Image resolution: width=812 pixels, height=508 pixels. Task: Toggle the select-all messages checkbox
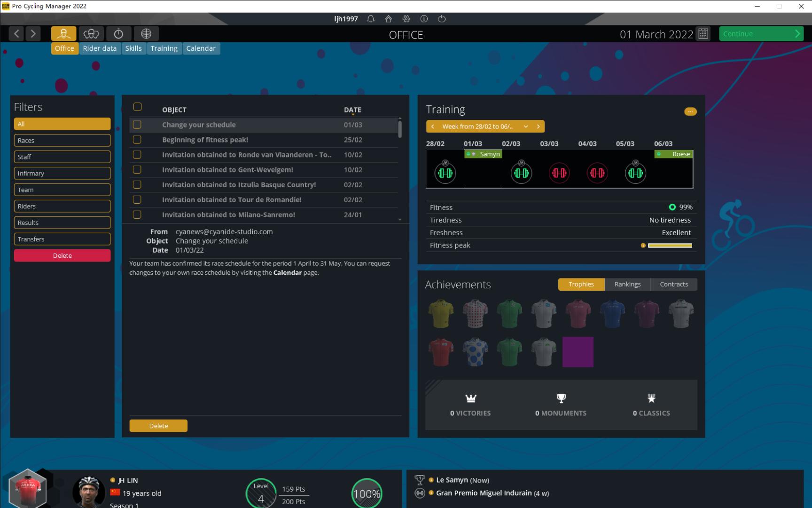tap(137, 107)
